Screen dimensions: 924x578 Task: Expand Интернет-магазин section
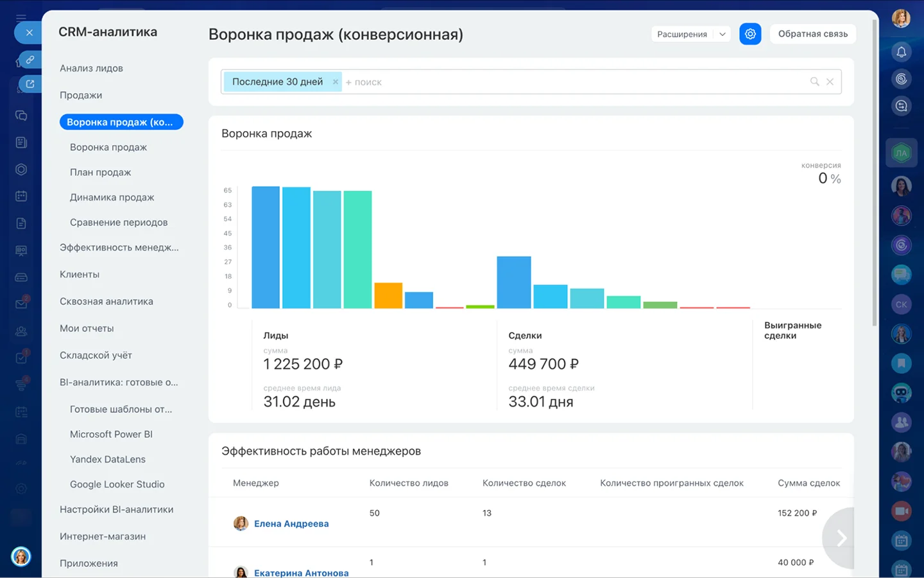click(x=103, y=536)
